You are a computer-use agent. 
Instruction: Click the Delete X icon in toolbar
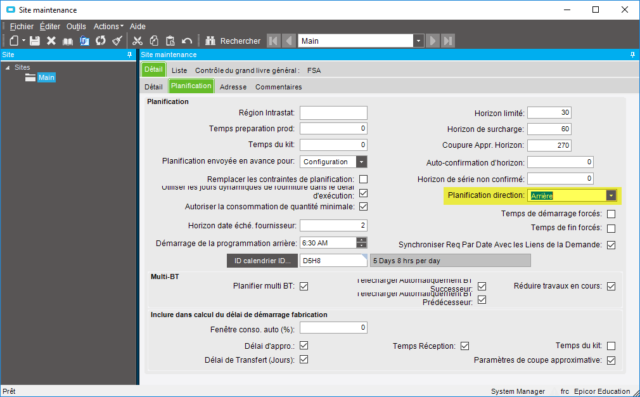[51, 41]
